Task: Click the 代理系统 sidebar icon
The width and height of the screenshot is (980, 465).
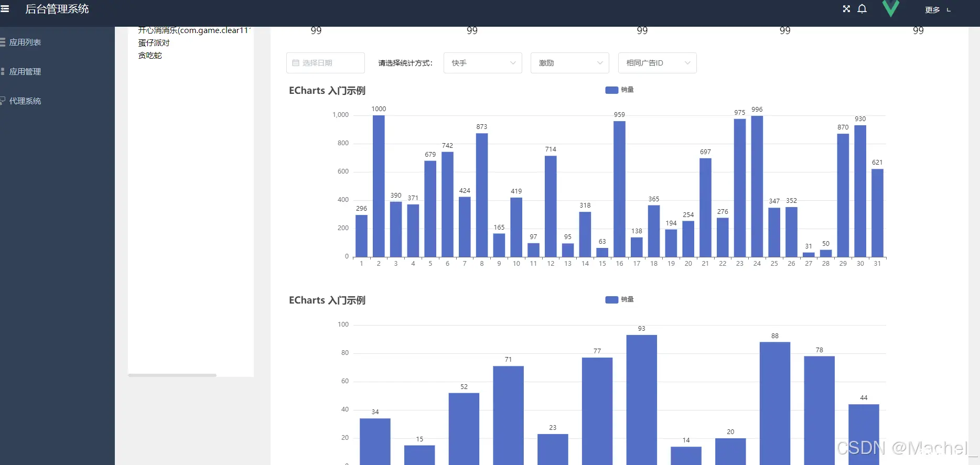Action: pyautogui.click(x=3, y=101)
